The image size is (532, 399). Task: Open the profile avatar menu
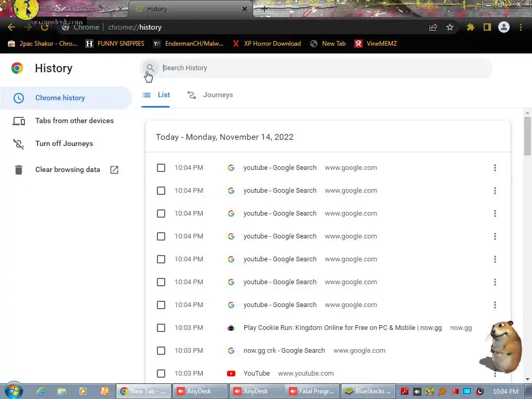click(504, 27)
